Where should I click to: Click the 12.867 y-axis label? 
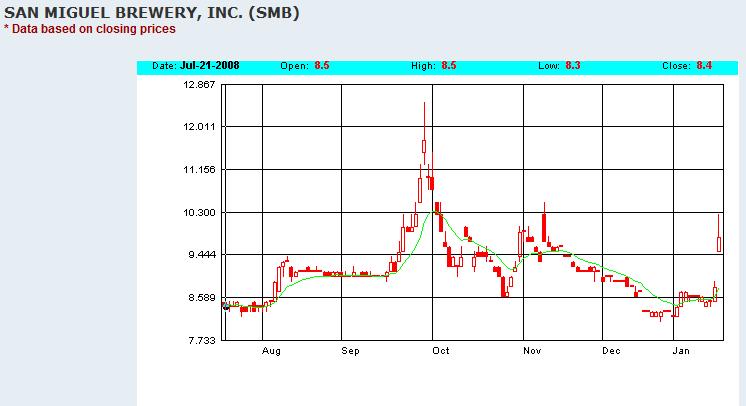199,85
